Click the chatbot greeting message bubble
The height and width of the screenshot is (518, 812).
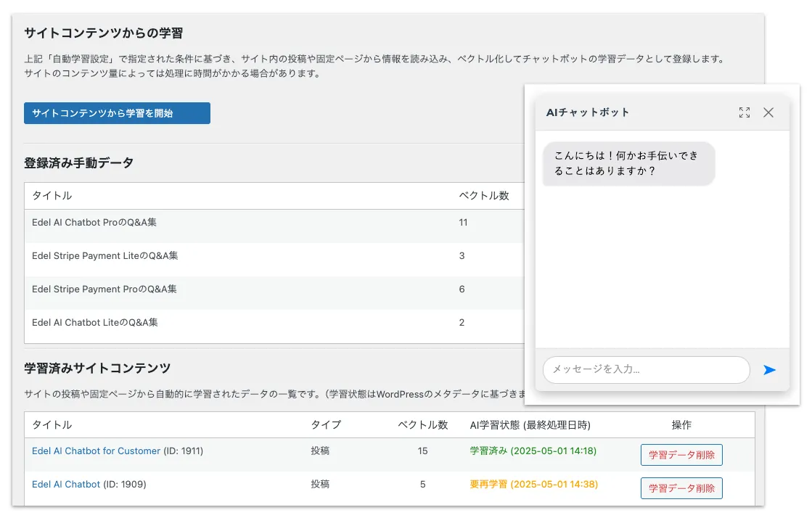(628, 163)
